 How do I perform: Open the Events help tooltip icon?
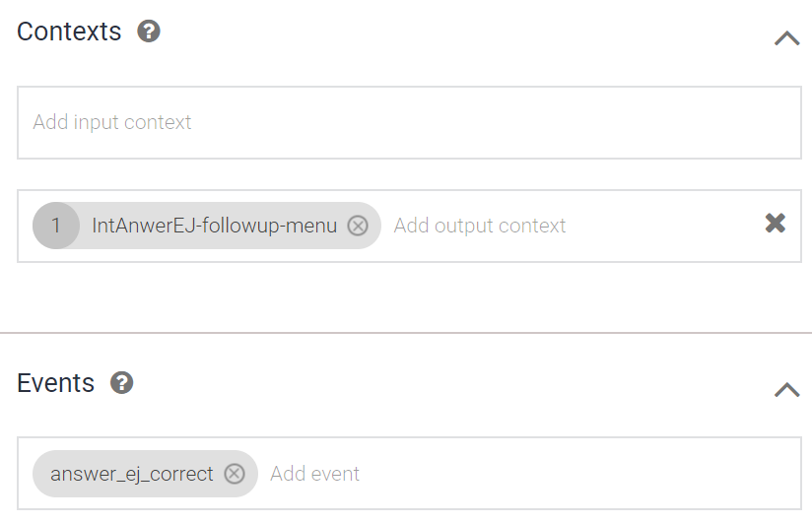point(122,383)
